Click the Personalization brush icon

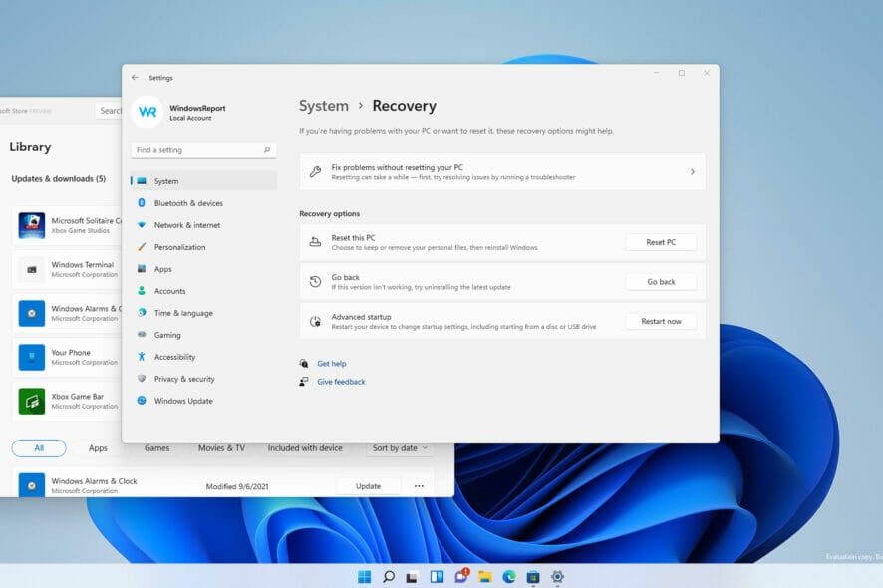pyautogui.click(x=142, y=247)
